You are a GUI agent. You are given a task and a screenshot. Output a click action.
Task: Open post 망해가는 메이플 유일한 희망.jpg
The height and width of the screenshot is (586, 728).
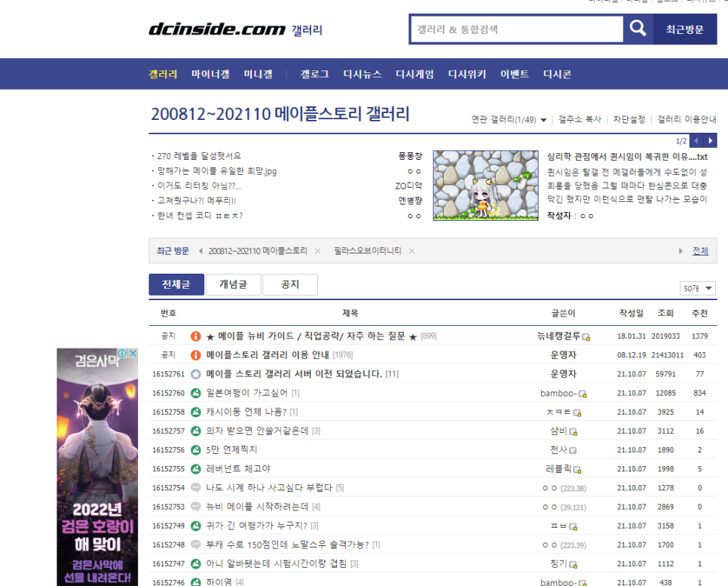point(217,171)
